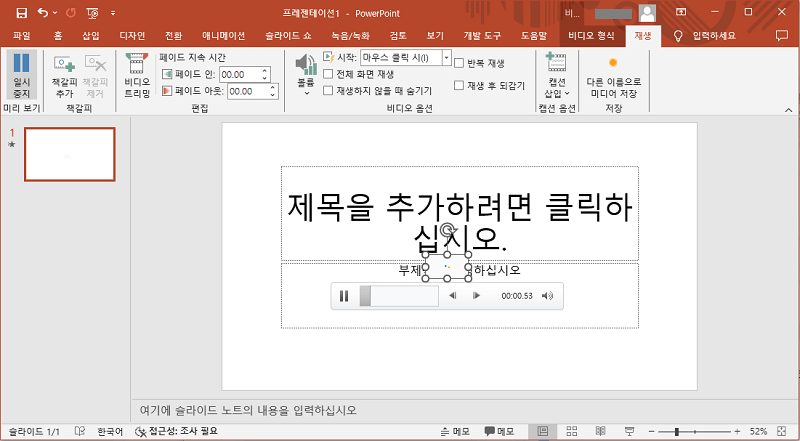The image size is (800, 441).
Task: Open Customize Quick Access Toolbar dropdown
Action: click(x=113, y=13)
